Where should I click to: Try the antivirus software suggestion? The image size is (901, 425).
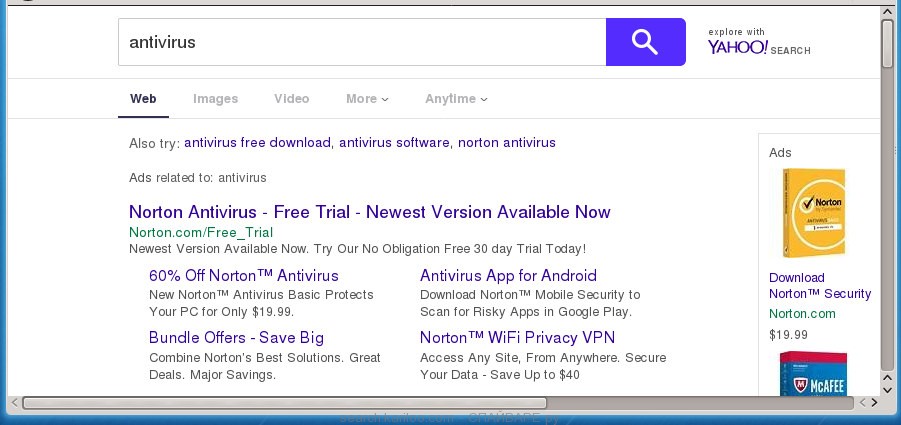(x=394, y=142)
